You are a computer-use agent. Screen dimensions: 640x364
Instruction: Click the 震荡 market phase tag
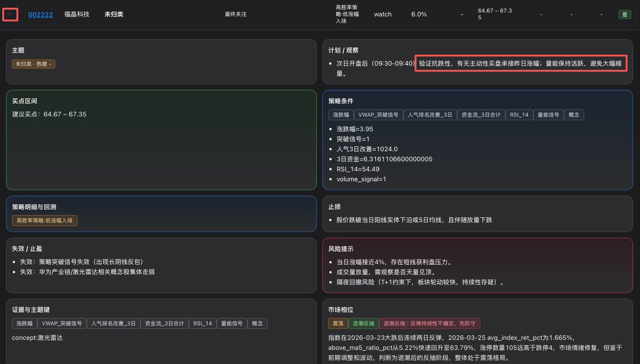[x=337, y=323]
